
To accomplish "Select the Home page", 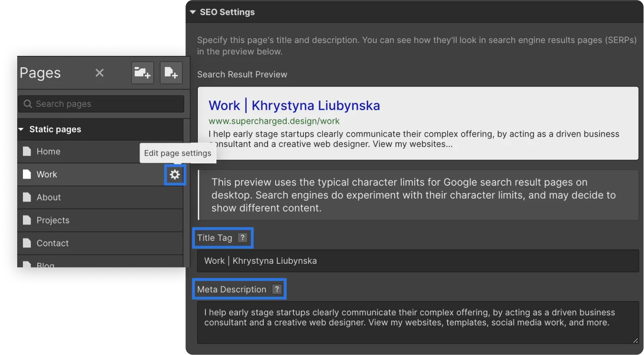I will coord(100,151).
